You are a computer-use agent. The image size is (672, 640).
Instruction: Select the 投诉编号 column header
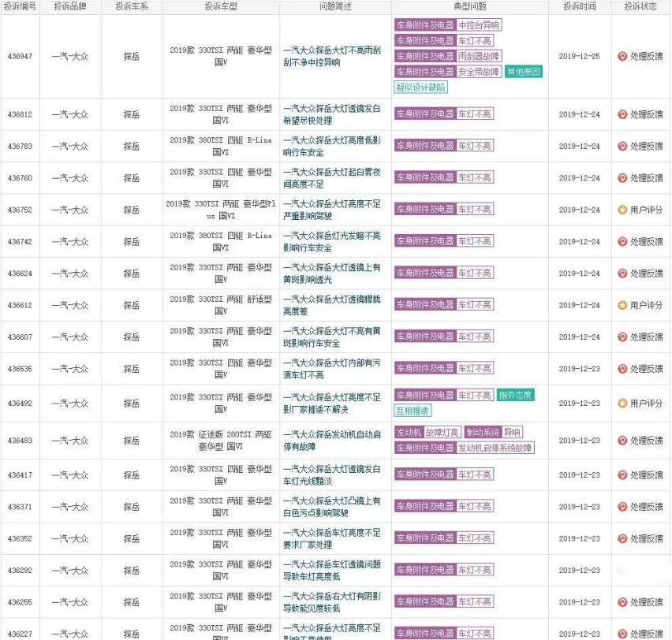point(21,6)
